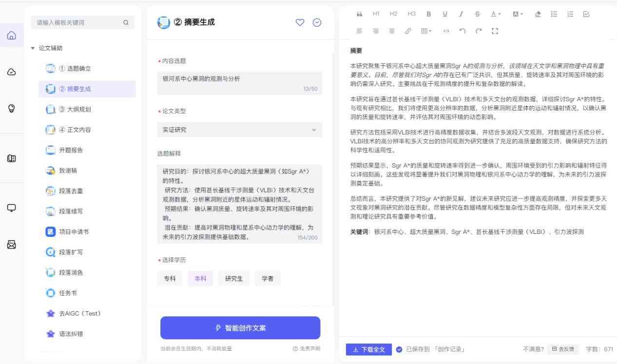Viewport: 617px width, 364px height.
Task: Align the text left
Action: [360, 31]
